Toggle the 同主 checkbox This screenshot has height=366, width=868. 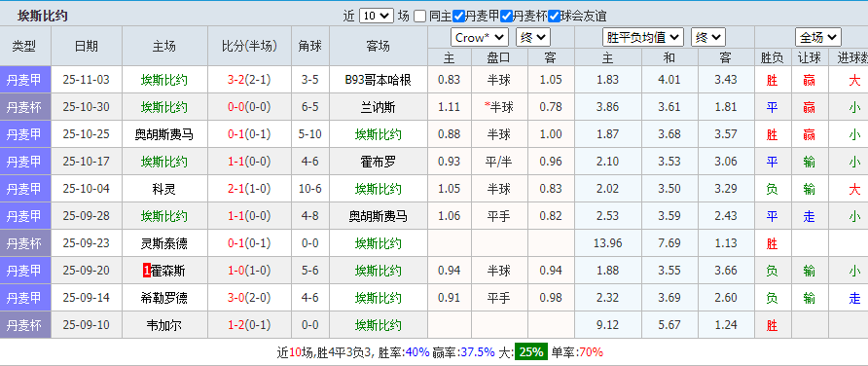tap(420, 16)
